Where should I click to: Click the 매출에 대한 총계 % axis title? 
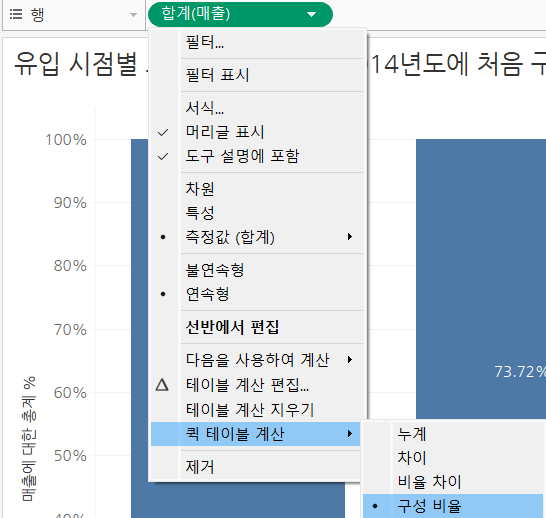29,439
